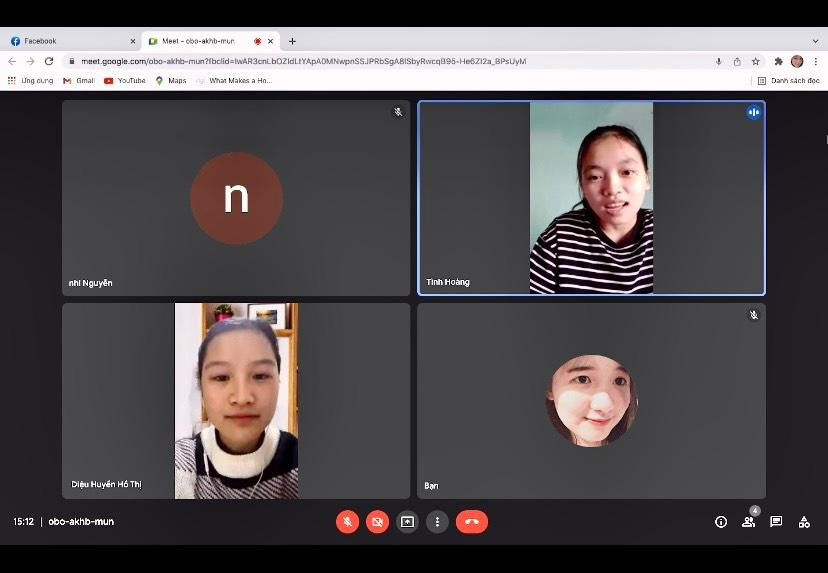Open Maps bookmark
828x573 pixels.
click(x=171, y=81)
